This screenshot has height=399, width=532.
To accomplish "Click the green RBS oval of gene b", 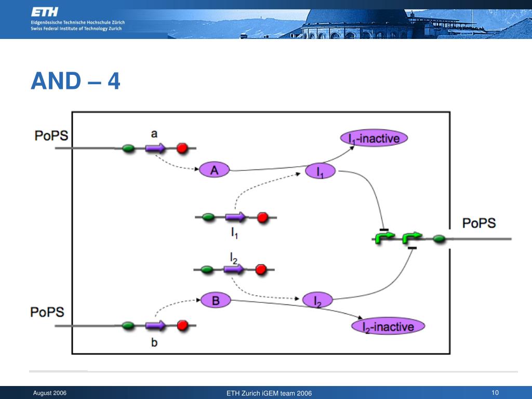I will pos(128,326).
